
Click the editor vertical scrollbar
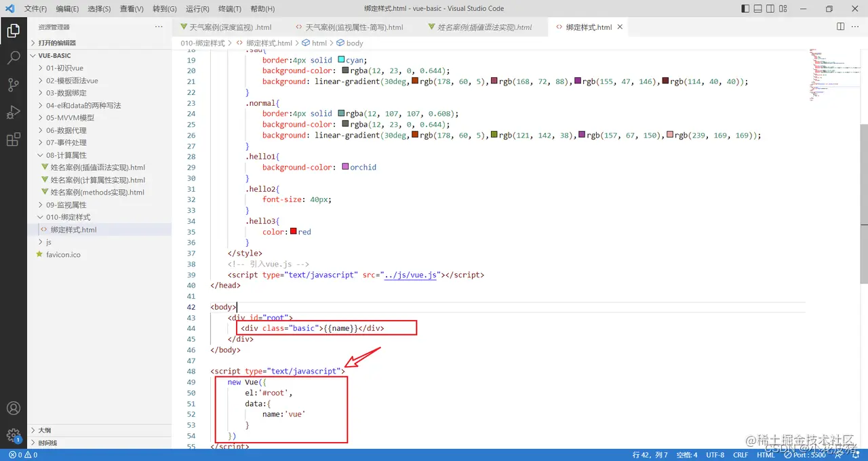tap(863, 203)
